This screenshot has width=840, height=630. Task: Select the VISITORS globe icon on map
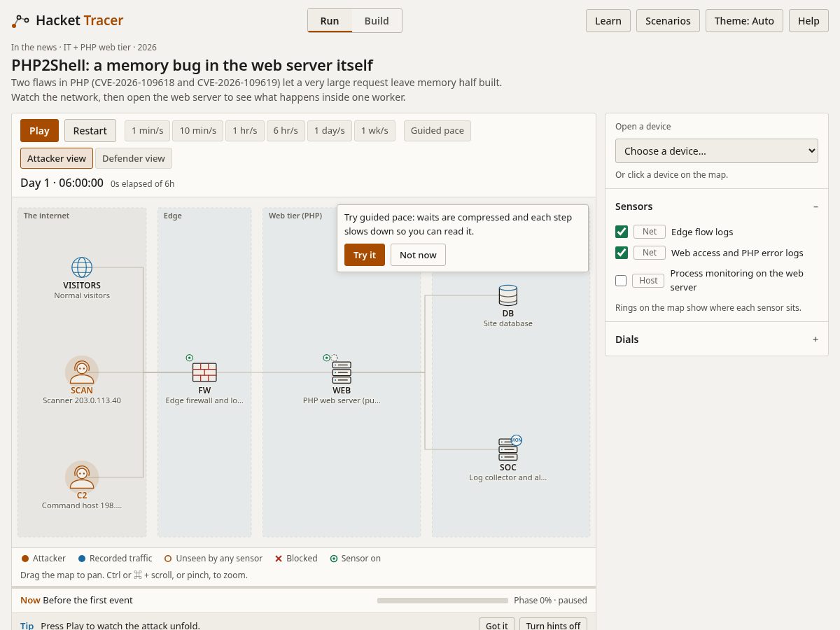[82, 267]
